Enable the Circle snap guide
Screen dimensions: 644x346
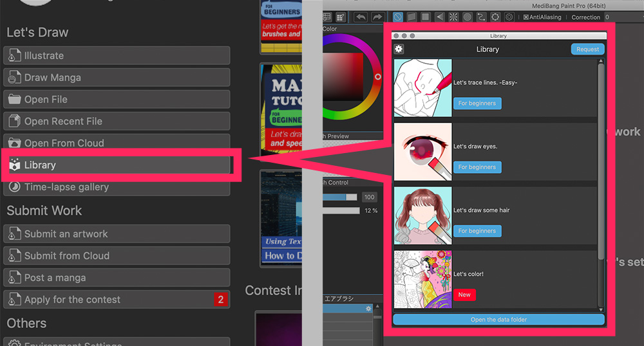coord(468,17)
